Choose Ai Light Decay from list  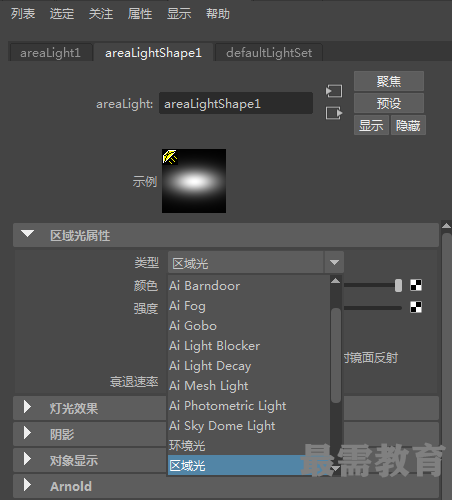click(x=249, y=366)
